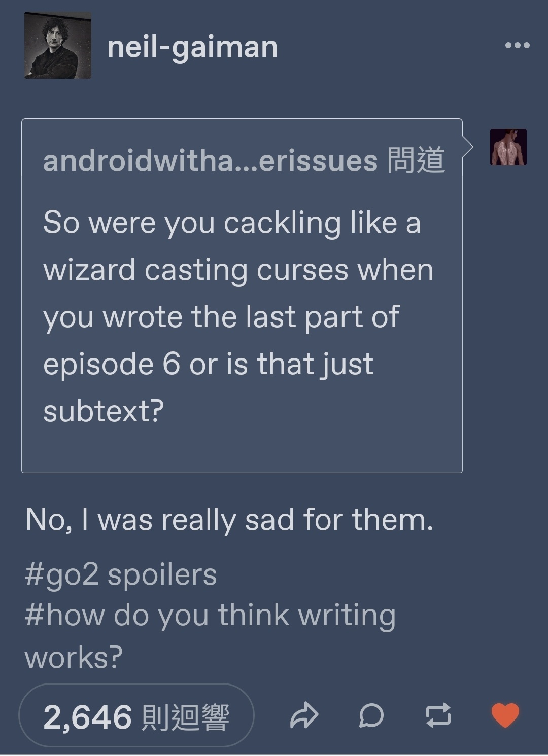Image resolution: width=548 pixels, height=756 pixels.
Task: Tap the share arrow icon
Action: (x=304, y=715)
